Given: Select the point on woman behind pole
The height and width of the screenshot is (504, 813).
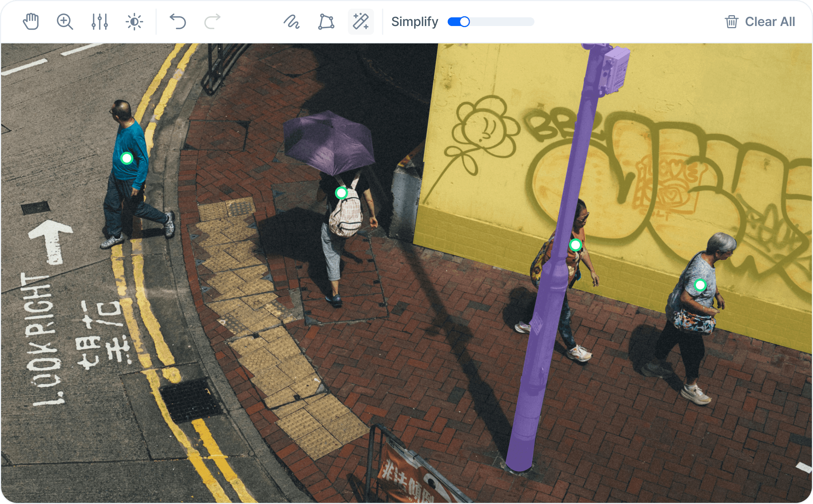Looking at the screenshot, I should [x=575, y=245].
